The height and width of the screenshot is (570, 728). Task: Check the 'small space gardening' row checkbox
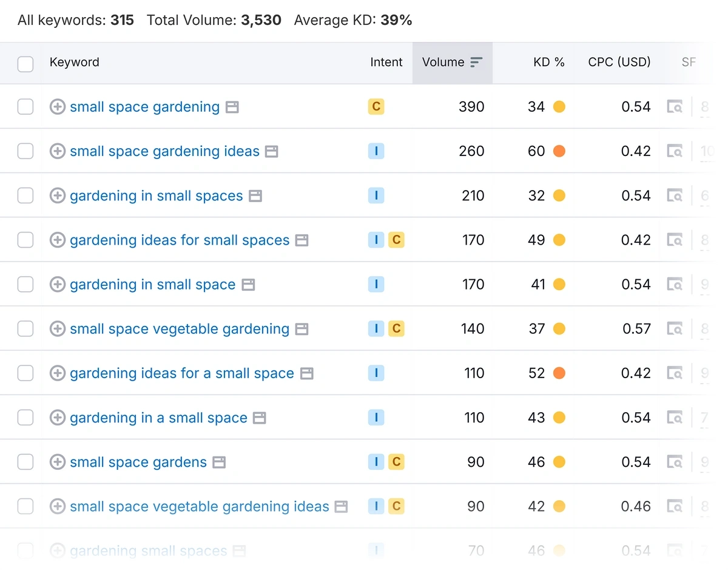coord(25,107)
